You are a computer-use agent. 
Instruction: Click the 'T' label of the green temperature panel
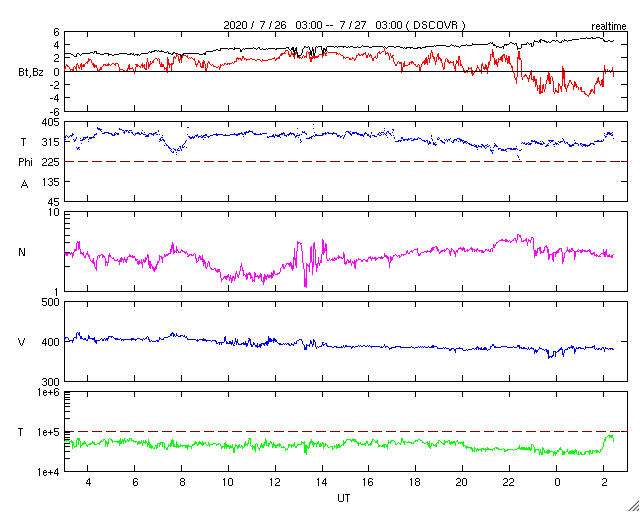tap(20, 432)
